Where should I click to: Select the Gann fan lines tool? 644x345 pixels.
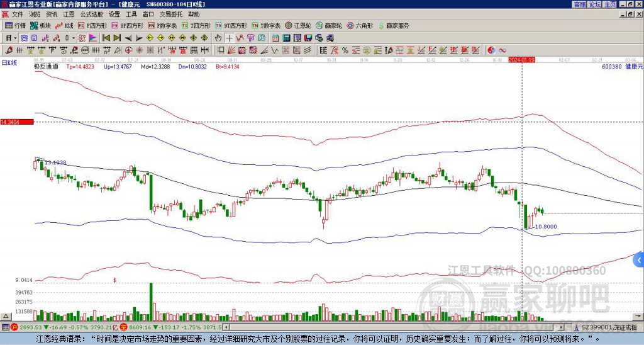[x=231, y=50]
